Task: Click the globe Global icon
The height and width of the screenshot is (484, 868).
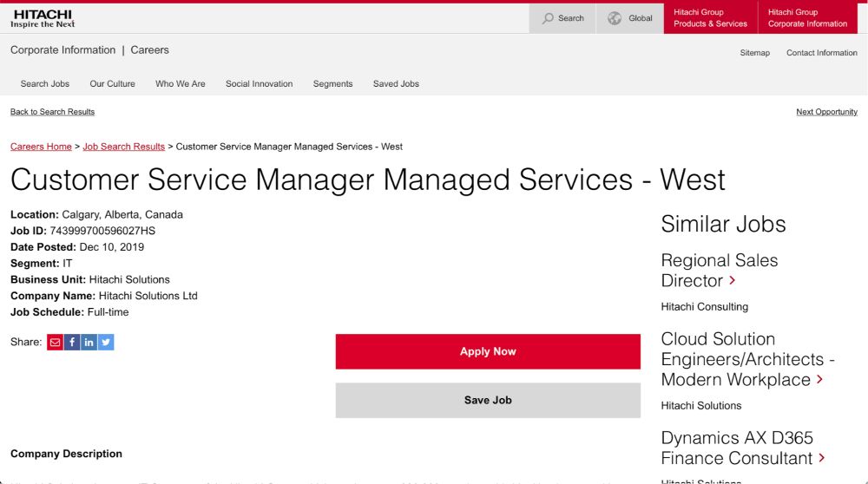Action: point(615,18)
